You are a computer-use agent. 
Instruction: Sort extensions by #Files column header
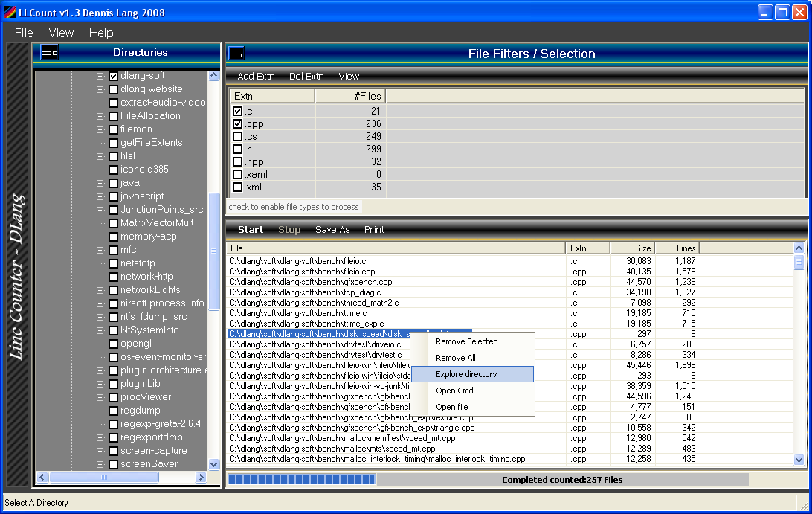point(350,96)
